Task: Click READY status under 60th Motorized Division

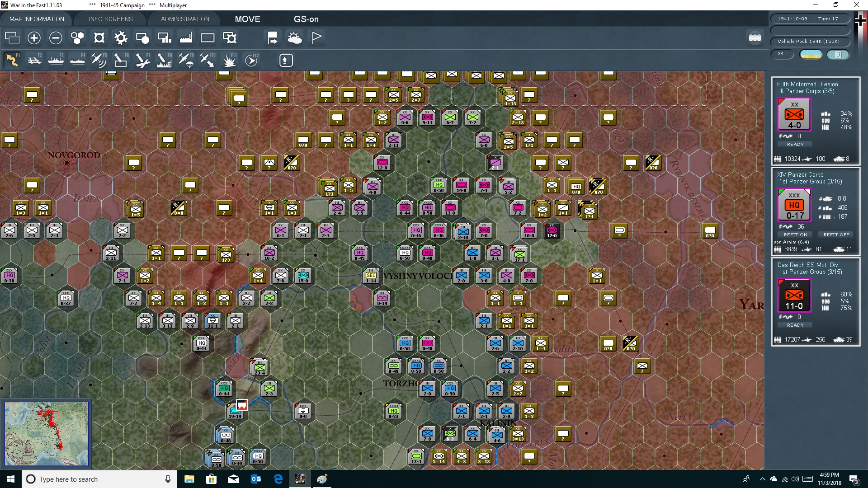Action: click(795, 144)
